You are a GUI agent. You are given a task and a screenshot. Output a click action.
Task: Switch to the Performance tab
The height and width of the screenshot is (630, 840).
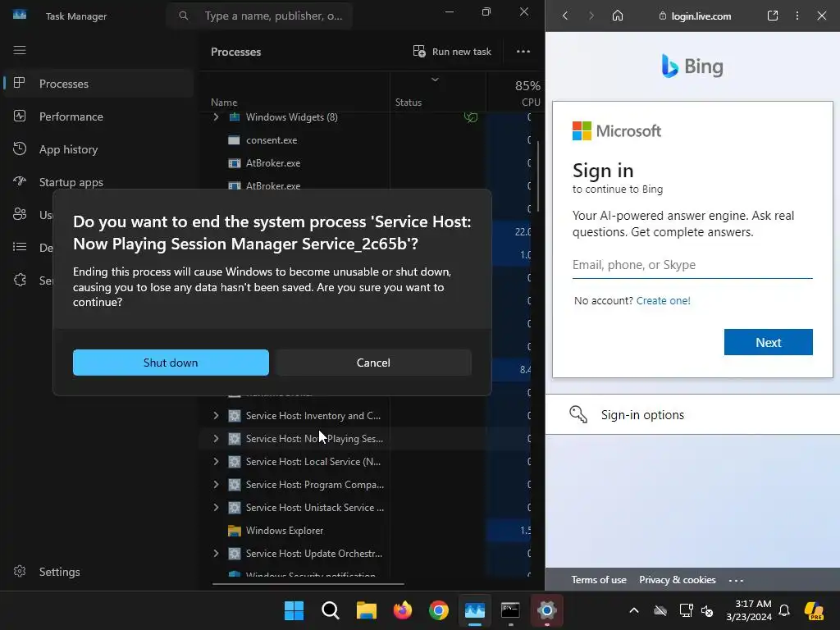(x=98, y=116)
